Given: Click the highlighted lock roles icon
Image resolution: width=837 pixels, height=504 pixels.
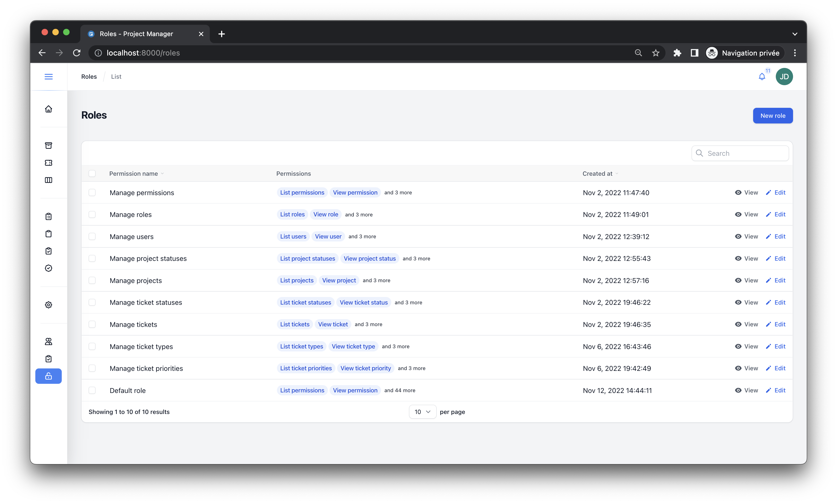Looking at the screenshot, I should [x=49, y=376].
